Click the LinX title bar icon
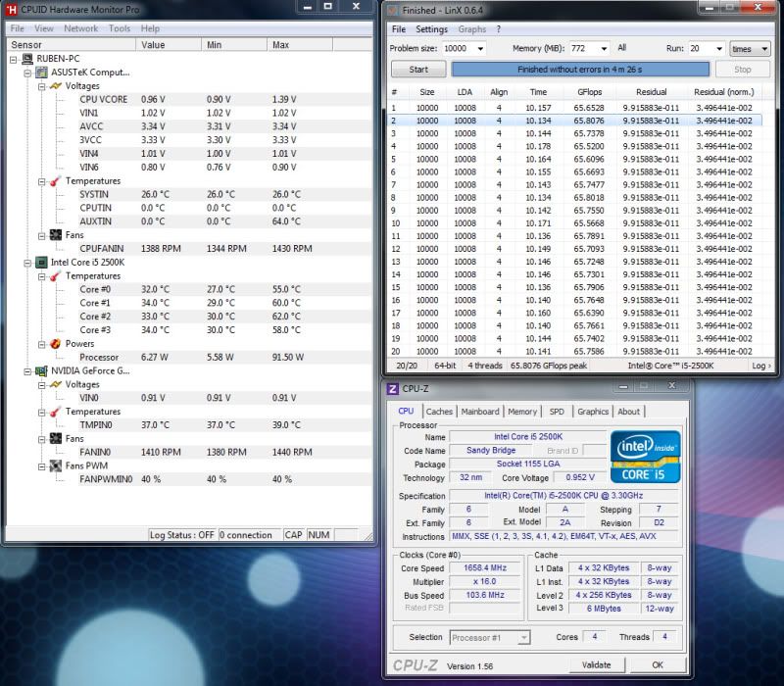 394,11
